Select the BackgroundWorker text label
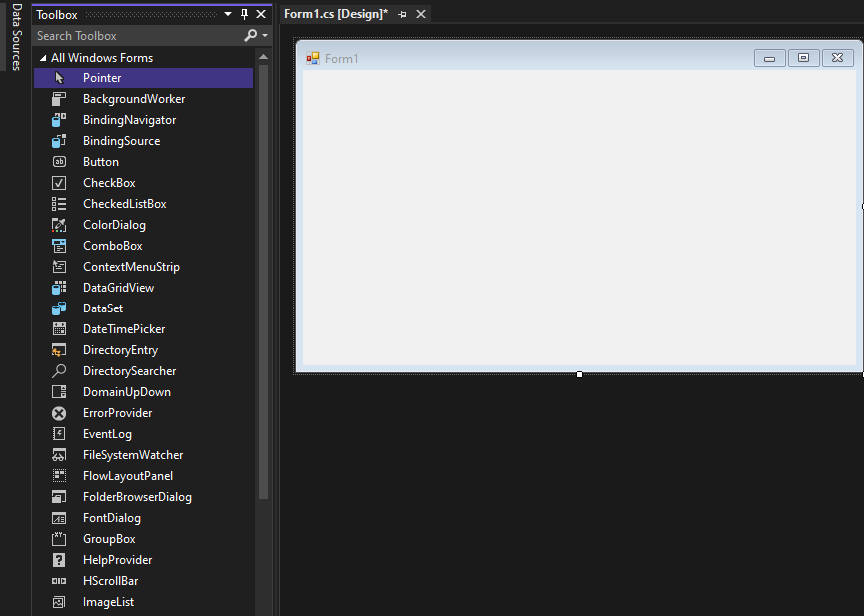Viewport: 864px width, 616px height. click(134, 99)
